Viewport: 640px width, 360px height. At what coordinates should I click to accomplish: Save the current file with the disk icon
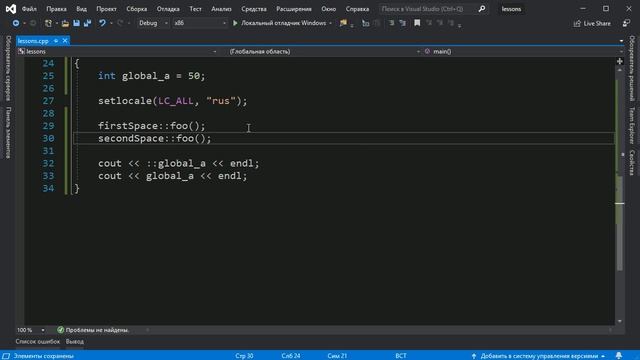click(76, 23)
